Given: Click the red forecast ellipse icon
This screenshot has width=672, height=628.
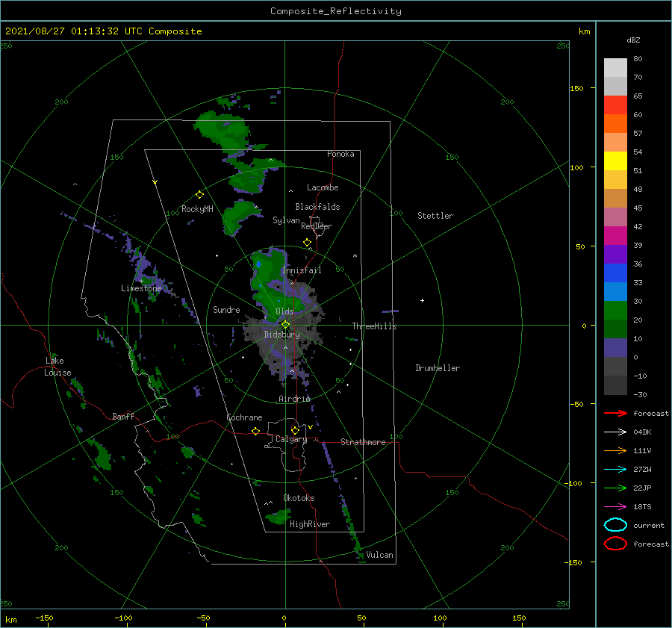Looking at the screenshot, I should click(x=615, y=544).
